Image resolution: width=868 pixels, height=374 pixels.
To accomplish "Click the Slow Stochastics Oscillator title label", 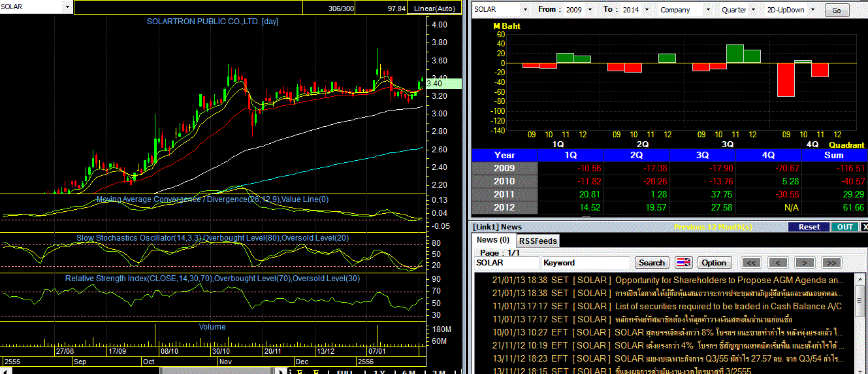I will [212, 238].
